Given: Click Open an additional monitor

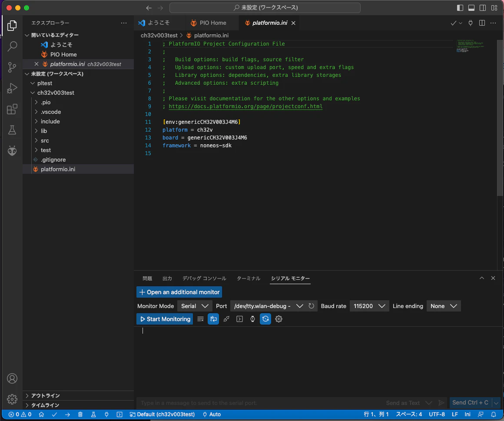Looking at the screenshot, I should [x=179, y=292].
